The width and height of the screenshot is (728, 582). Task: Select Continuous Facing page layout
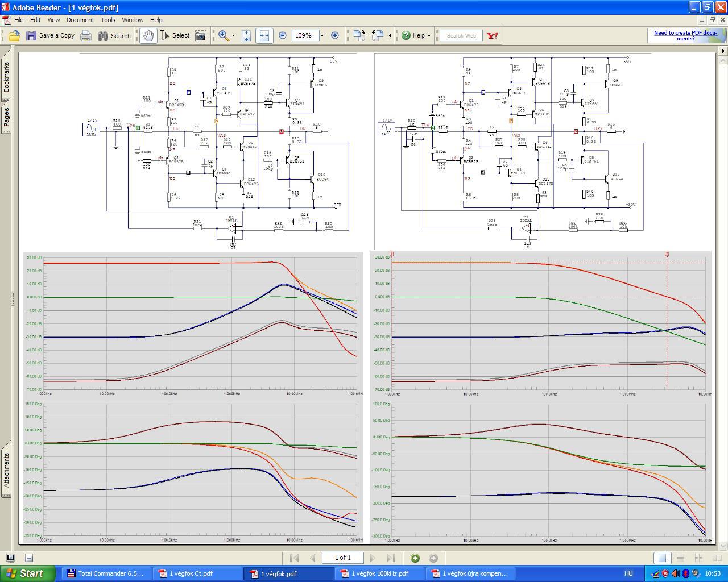click(698, 558)
